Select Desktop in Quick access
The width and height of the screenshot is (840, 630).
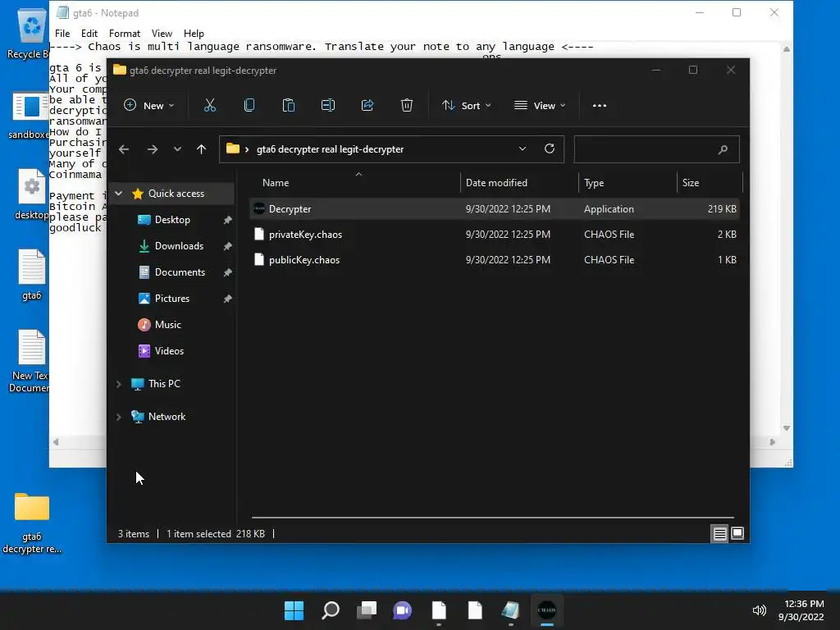pos(172,220)
